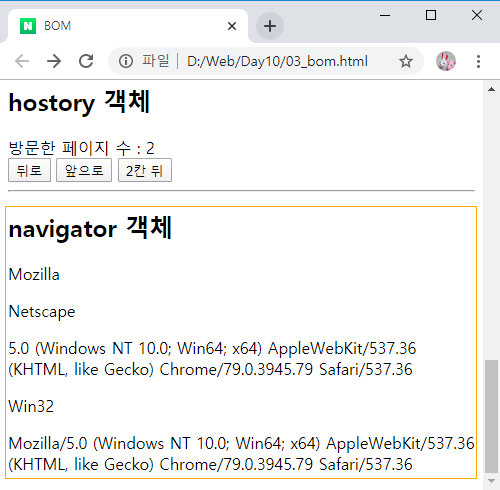The width and height of the screenshot is (500, 490).
Task: Click the '5.0 (Windows NT 10.0' paragraph
Action: [212, 359]
